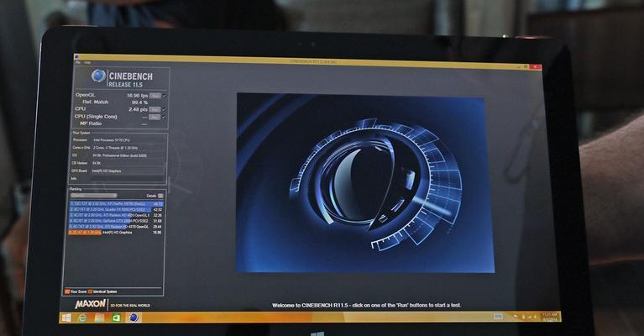Click the GFX Board value field
The image size is (644, 336).
128,171
